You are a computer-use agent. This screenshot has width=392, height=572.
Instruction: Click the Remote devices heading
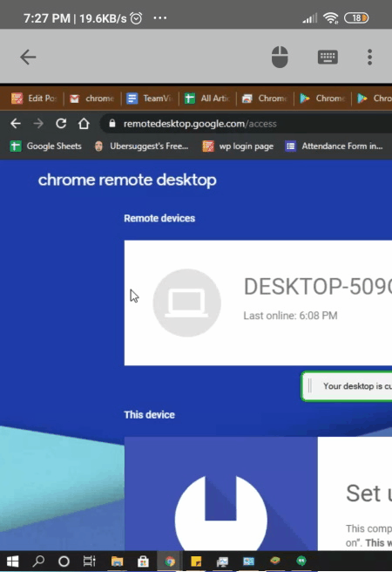pos(159,218)
